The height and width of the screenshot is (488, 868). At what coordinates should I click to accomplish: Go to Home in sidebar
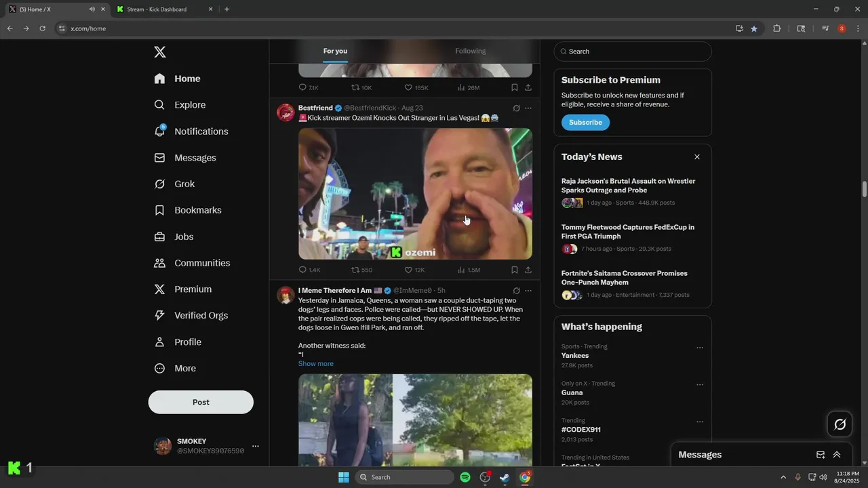tap(178, 79)
